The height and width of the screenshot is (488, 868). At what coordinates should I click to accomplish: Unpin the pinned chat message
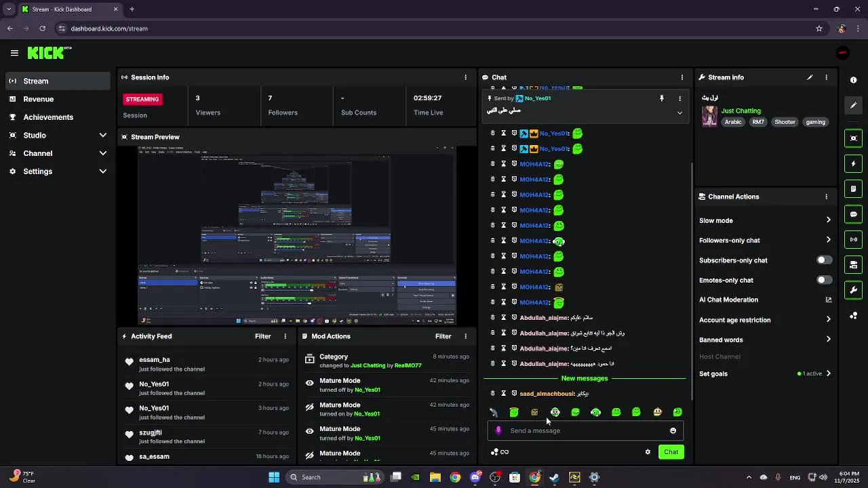(x=662, y=98)
